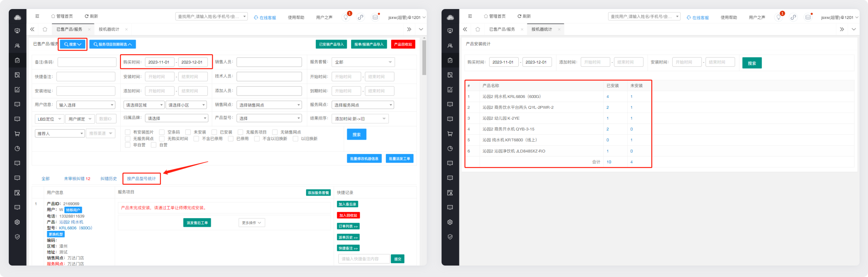Image resolution: width=868 pixels, height=277 pixels.
Task: Open the edit-pencil icon in left window sidebar
Action: coord(17,90)
